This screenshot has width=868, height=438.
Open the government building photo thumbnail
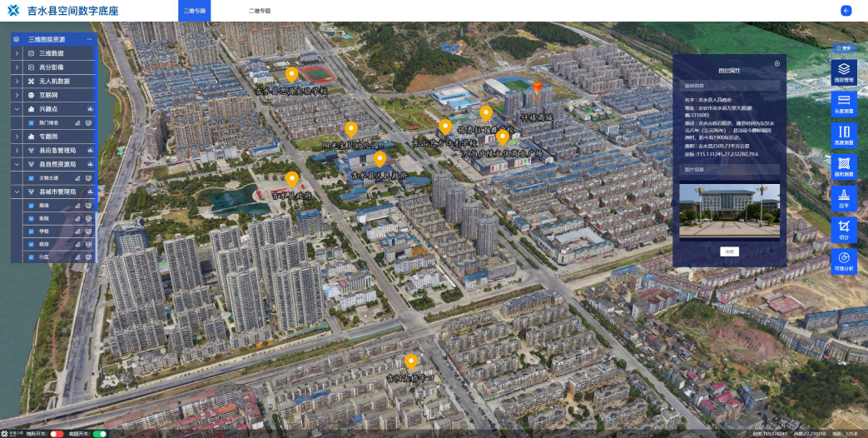point(730,211)
